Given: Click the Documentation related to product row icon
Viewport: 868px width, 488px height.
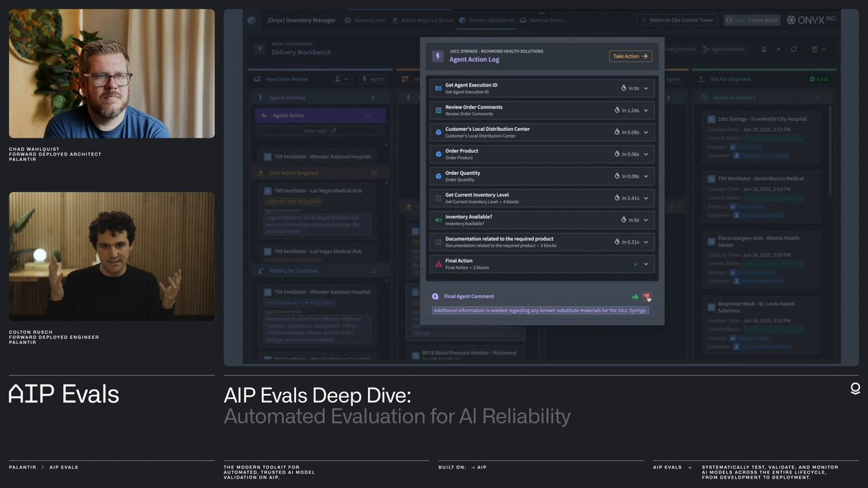Looking at the screenshot, I should pyautogui.click(x=438, y=242).
